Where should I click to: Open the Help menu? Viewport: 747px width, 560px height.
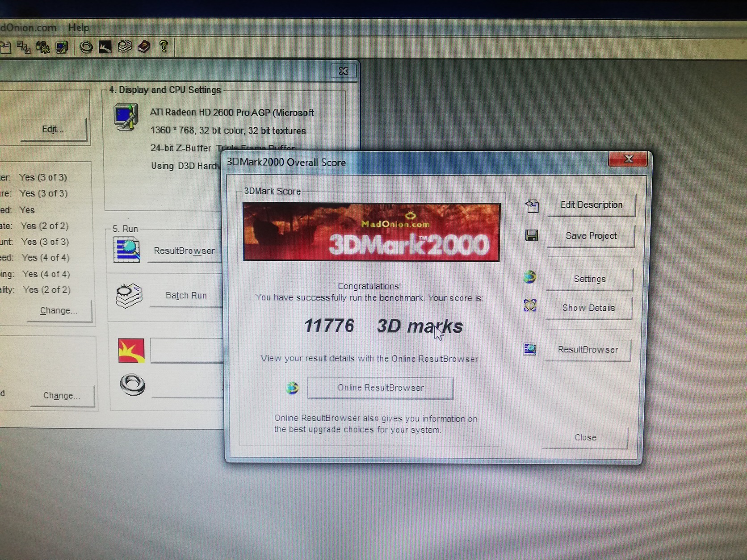coord(79,28)
